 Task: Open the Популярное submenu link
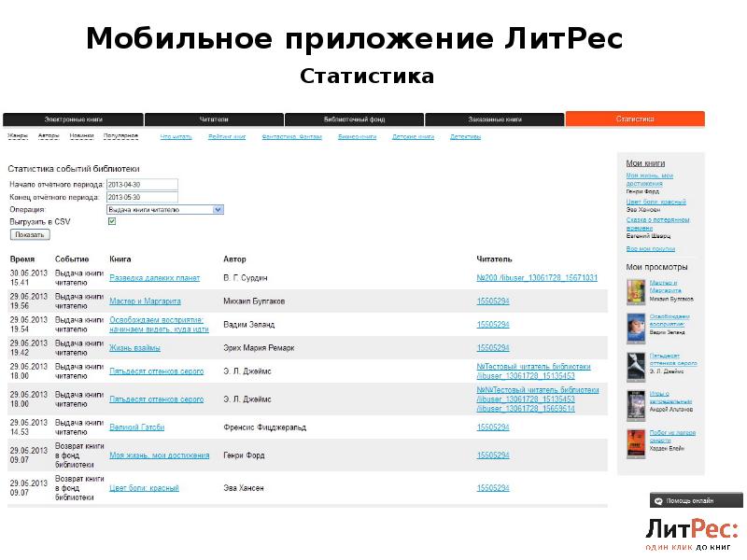point(120,136)
